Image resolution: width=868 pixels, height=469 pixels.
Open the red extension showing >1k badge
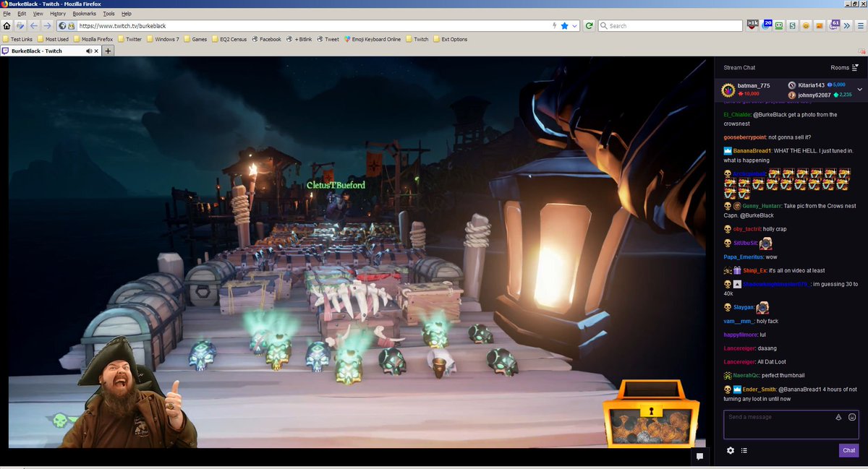coord(753,25)
